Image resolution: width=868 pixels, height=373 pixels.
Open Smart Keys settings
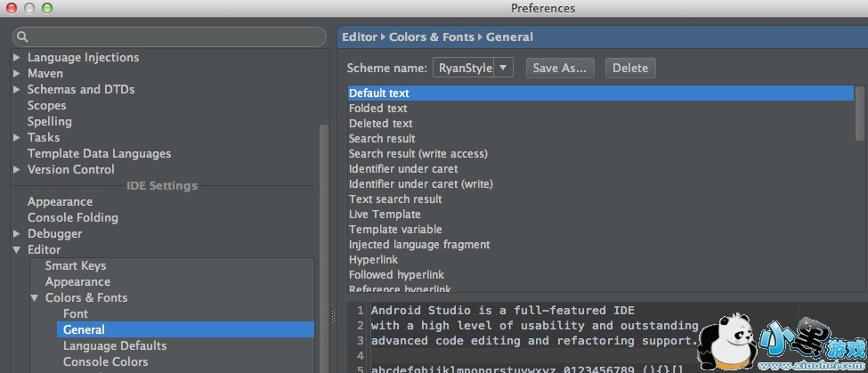coord(76,266)
